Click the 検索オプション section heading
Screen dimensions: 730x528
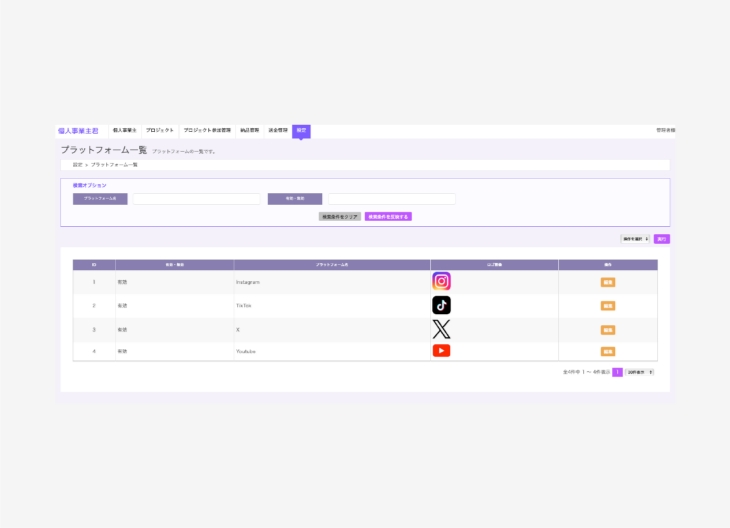point(89,185)
